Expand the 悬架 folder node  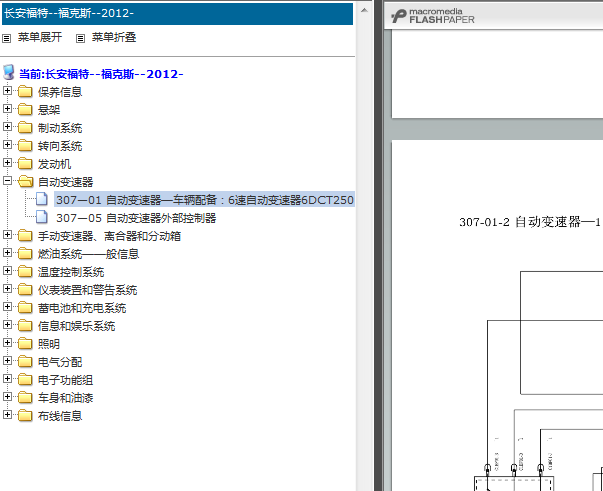tap(7, 109)
